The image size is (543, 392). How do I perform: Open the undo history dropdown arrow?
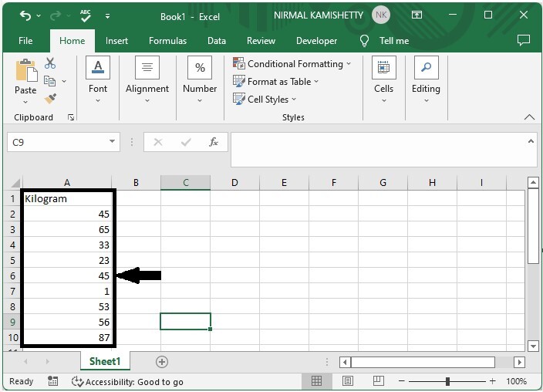tap(39, 16)
